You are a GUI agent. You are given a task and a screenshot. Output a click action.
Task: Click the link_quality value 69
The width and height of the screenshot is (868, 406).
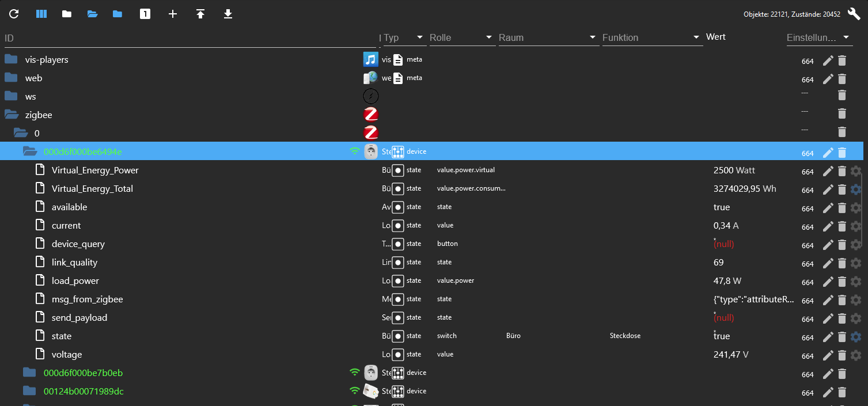[719, 263]
